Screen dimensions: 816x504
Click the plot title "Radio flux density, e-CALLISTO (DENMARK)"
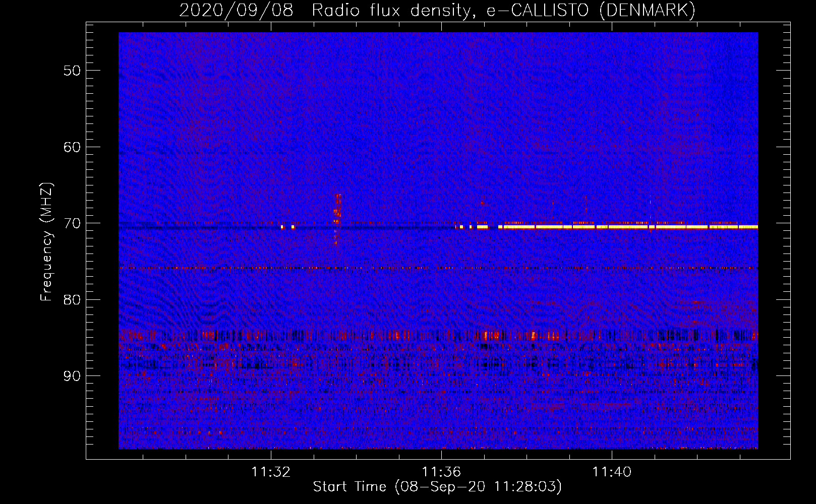pyautogui.click(x=503, y=10)
